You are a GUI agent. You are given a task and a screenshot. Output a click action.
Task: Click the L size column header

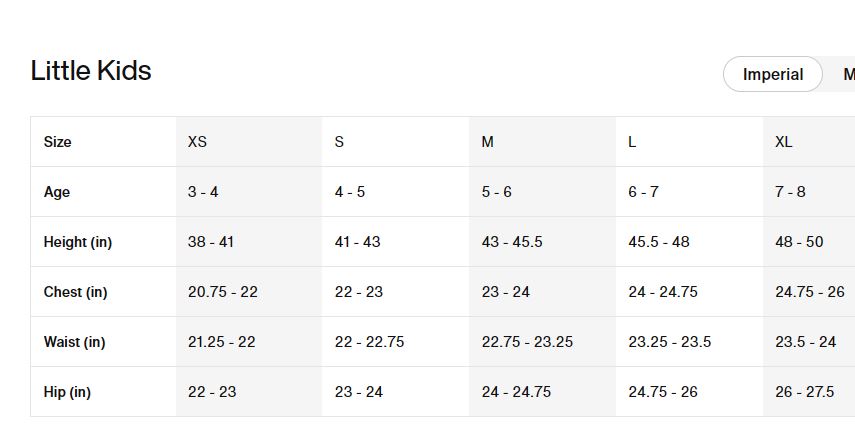click(632, 142)
